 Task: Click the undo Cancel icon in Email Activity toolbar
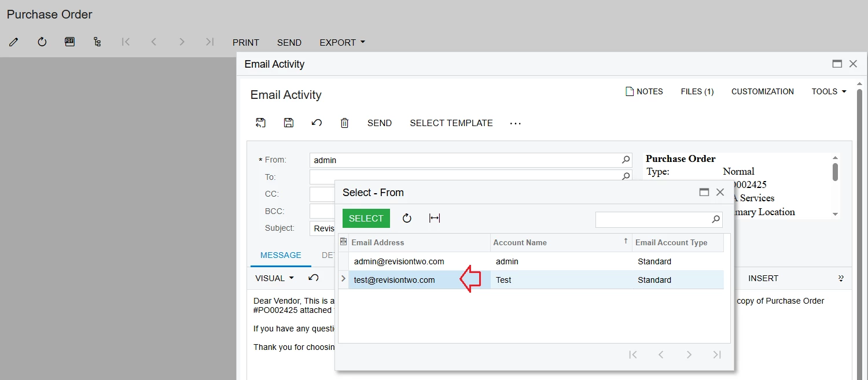click(x=317, y=123)
